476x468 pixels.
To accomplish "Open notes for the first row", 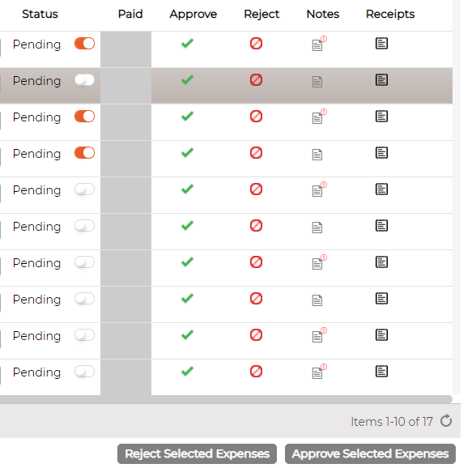I will click(319, 44).
